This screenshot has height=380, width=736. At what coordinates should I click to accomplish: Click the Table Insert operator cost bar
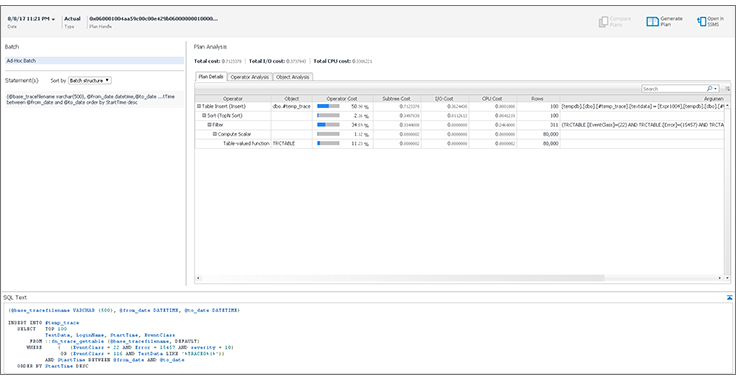pyautogui.click(x=328, y=106)
